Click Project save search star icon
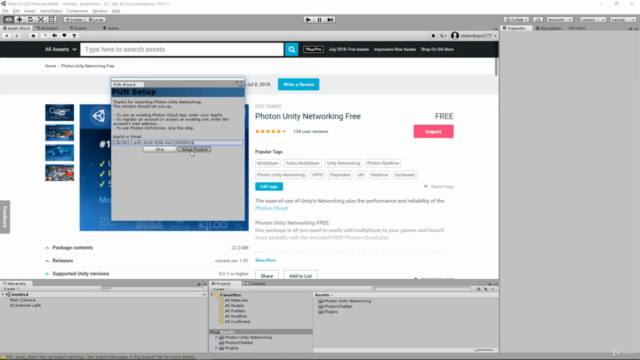The height and width of the screenshot is (360, 640). coord(493,289)
